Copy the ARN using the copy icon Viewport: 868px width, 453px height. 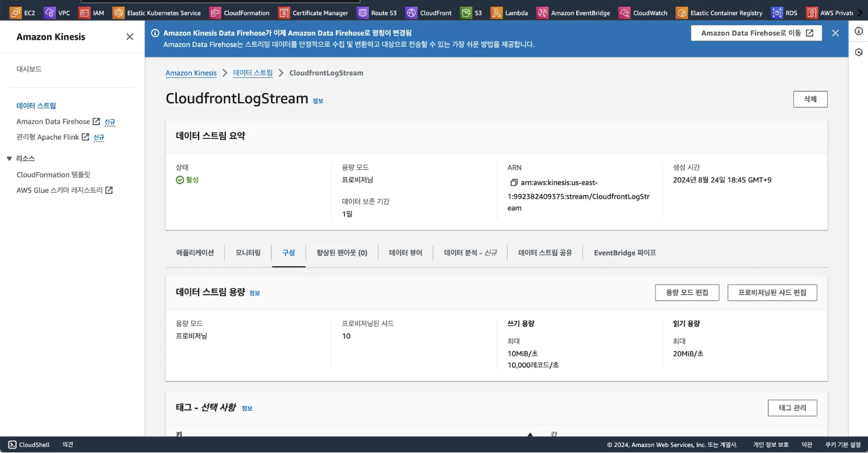point(514,182)
